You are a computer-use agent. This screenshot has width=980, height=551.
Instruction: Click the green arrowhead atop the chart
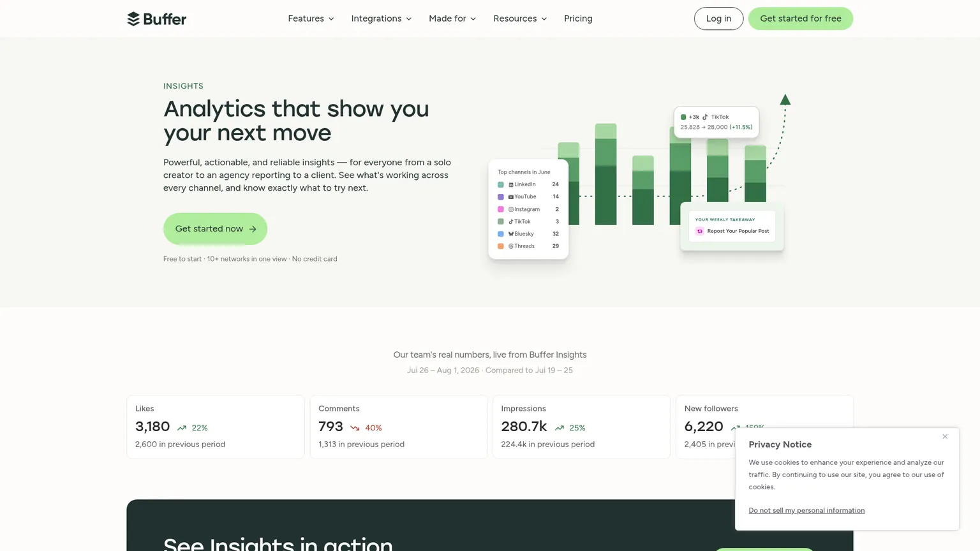click(x=785, y=99)
